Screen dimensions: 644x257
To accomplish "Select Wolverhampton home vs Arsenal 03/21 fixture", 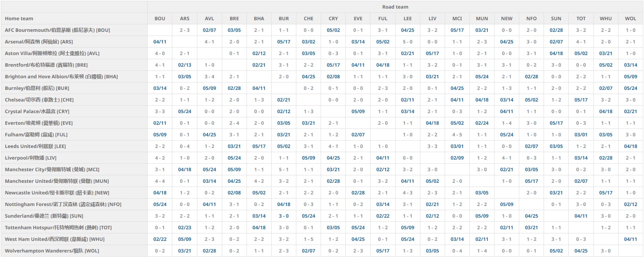I will click(185, 251).
